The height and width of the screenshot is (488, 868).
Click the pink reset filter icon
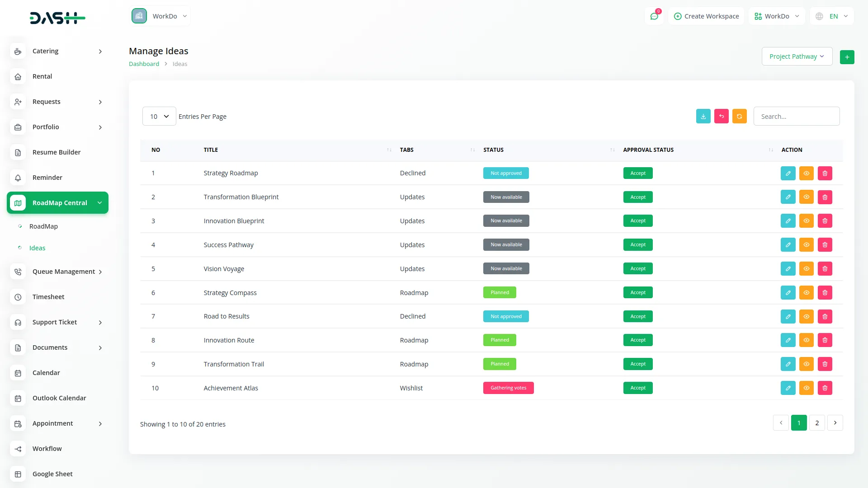(x=722, y=116)
